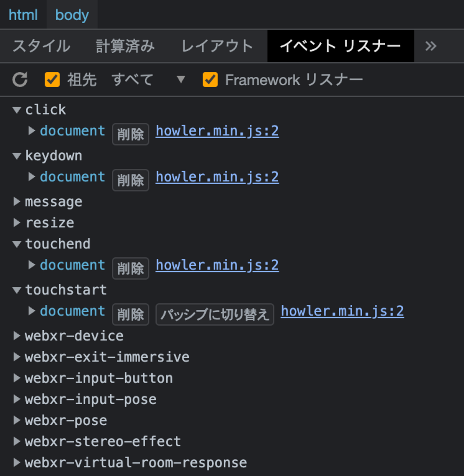Switch to the 計算済み tab
Viewport: 464px width, 476px height.
click(125, 46)
